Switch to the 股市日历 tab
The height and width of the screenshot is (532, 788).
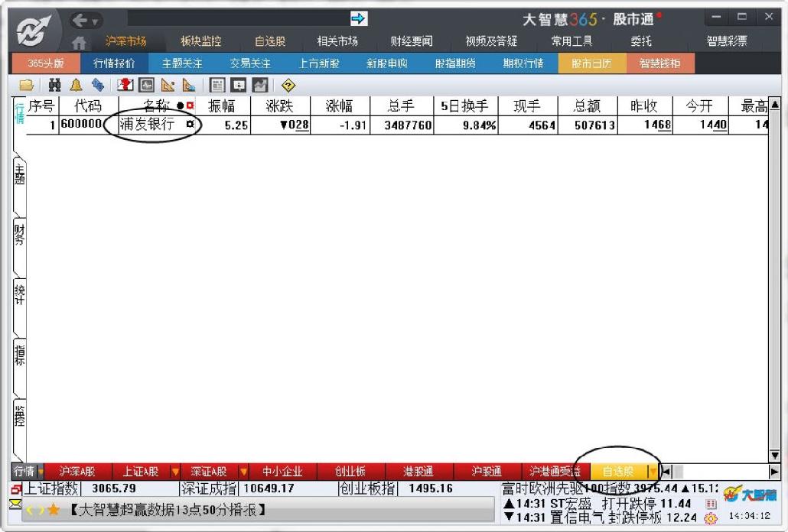(x=592, y=63)
